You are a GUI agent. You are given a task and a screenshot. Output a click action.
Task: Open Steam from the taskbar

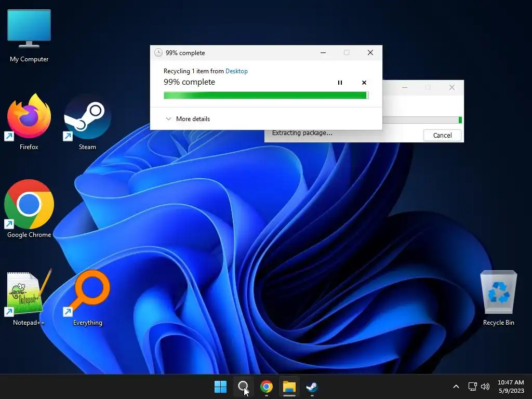(x=312, y=387)
